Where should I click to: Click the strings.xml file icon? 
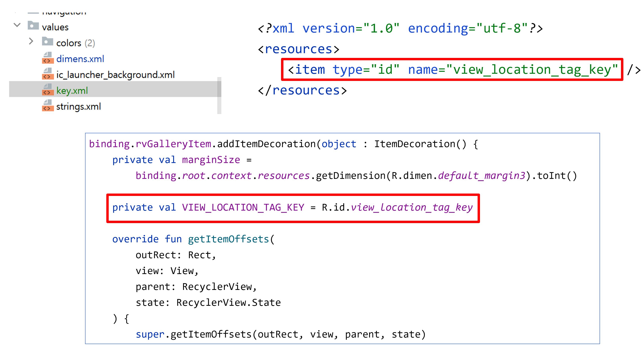point(48,105)
